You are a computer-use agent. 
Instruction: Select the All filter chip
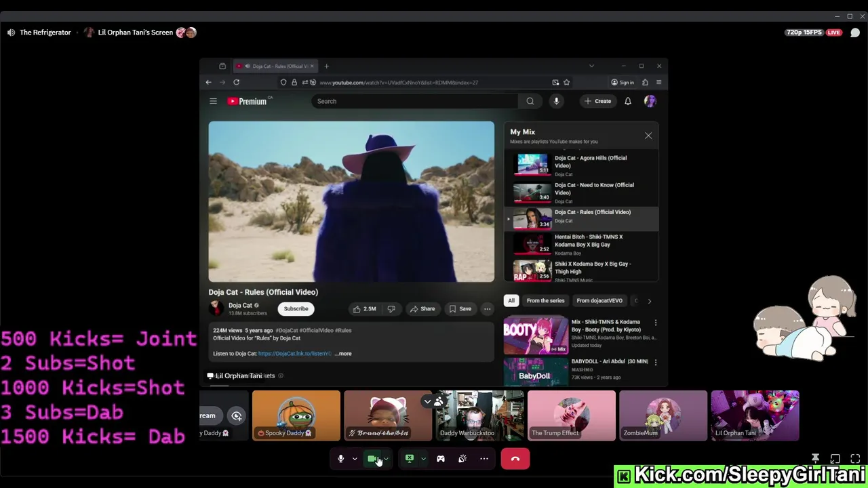(511, 301)
